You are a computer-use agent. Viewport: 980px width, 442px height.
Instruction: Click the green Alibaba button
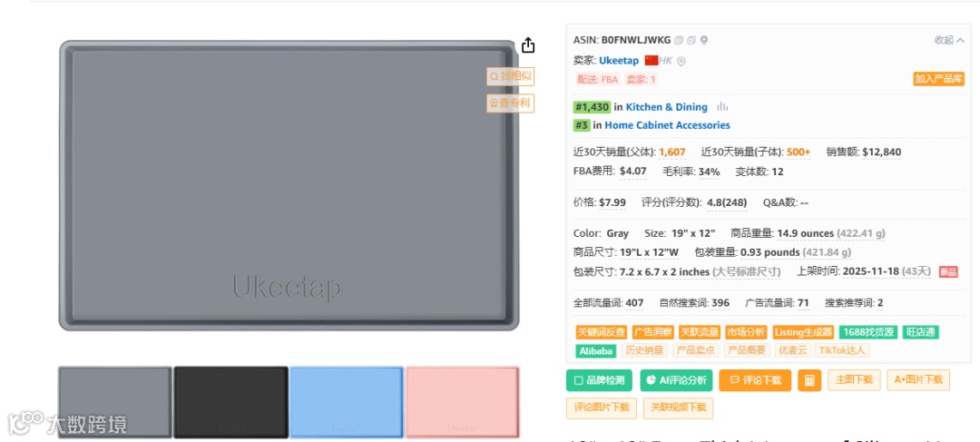pos(595,350)
